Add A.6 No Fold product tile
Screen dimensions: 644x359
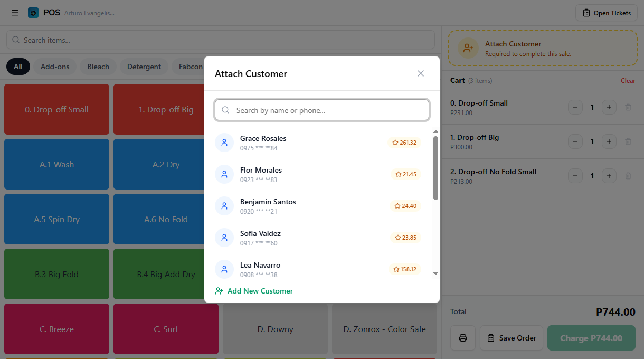click(159, 219)
